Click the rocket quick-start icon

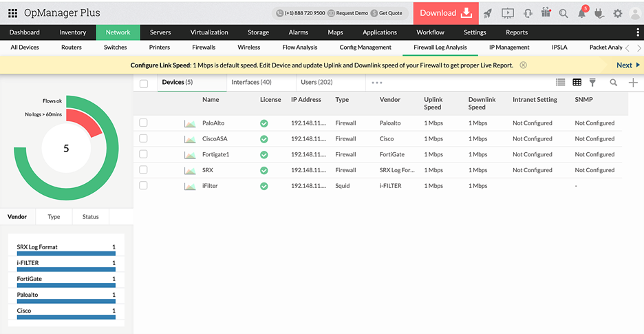488,13
